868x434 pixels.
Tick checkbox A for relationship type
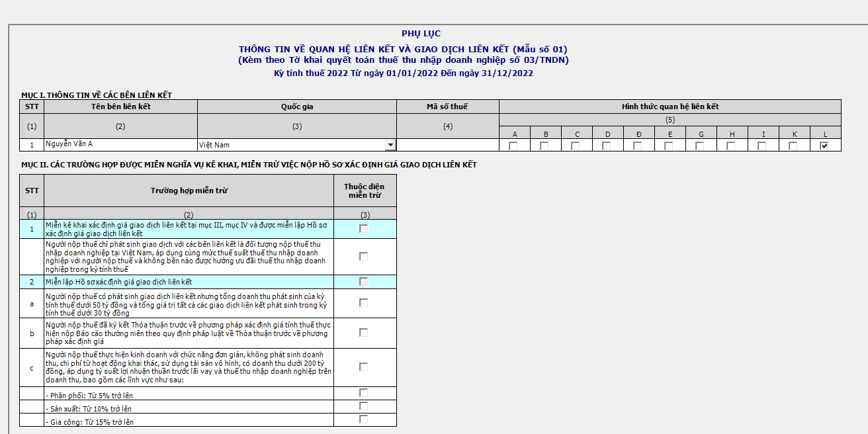pos(513,146)
